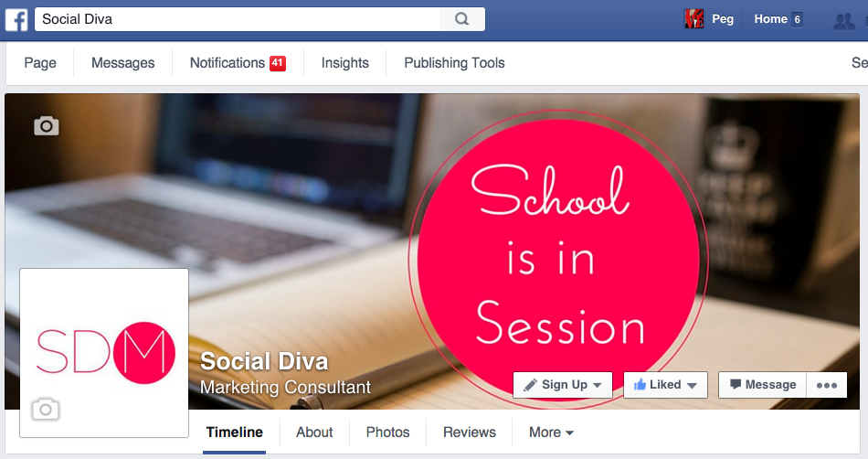Click the Facebook logo icon
868x459 pixels.
[x=16, y=19]
